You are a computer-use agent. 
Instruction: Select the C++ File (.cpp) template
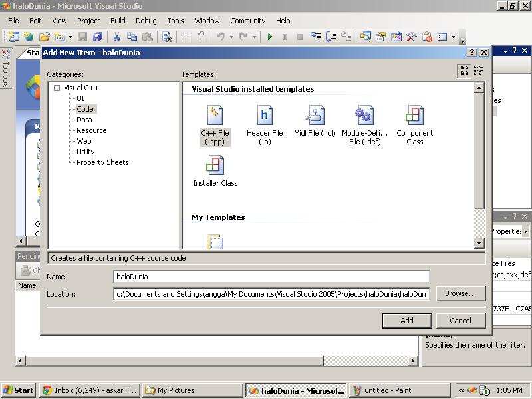pos(215,126)
